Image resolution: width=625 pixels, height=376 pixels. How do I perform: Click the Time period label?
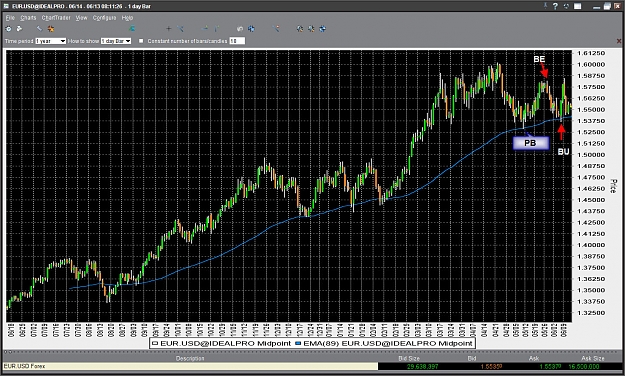click(x=19, y=41)
